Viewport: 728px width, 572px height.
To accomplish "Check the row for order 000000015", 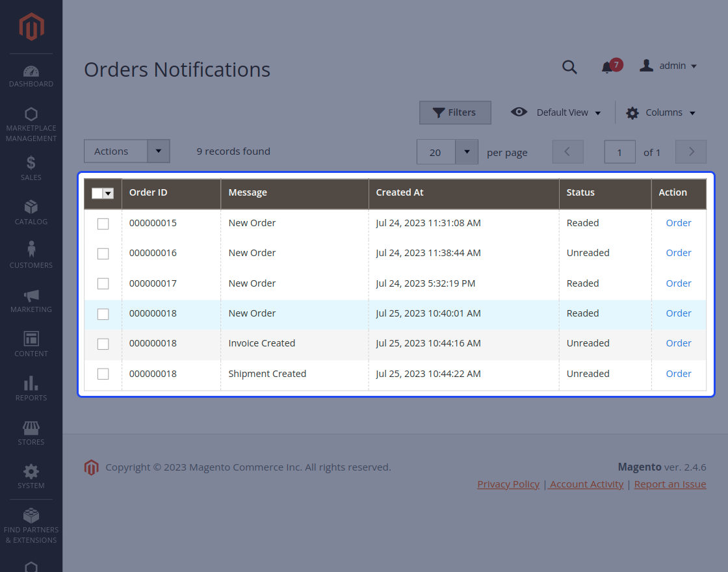I will tap(103, 224).
